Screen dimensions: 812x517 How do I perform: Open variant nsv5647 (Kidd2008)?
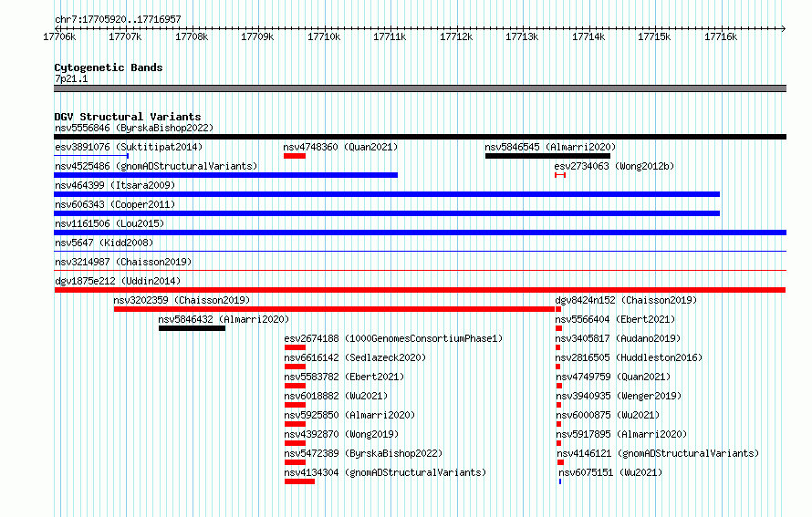tap(104, 243)
